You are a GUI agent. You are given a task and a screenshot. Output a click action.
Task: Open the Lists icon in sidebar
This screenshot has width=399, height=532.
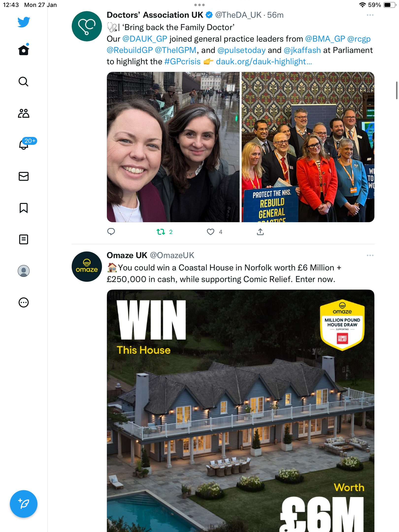click(x=24, y=239)
